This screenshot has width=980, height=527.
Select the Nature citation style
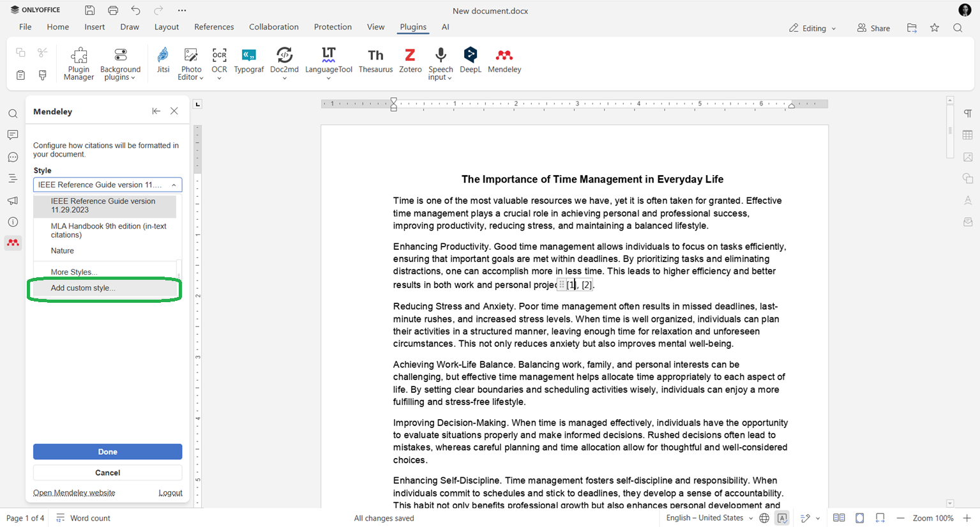(105, 251)
